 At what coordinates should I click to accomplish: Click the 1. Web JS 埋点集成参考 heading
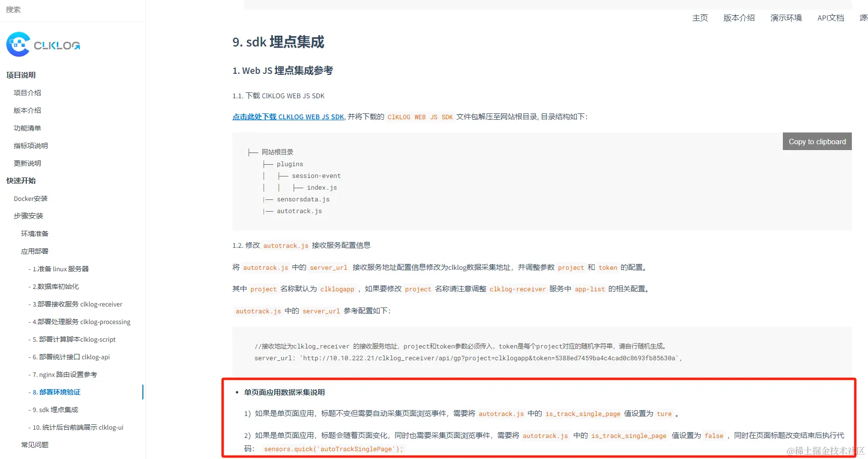pyautogui.click(x=283, y=70)
